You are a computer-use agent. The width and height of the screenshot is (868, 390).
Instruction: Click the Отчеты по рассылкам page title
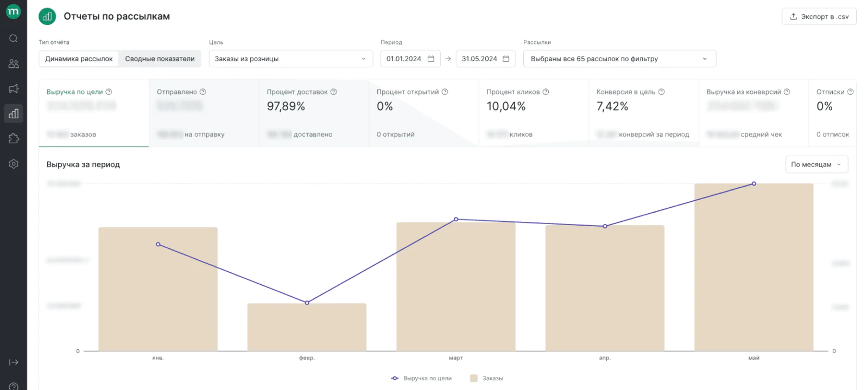117,16
